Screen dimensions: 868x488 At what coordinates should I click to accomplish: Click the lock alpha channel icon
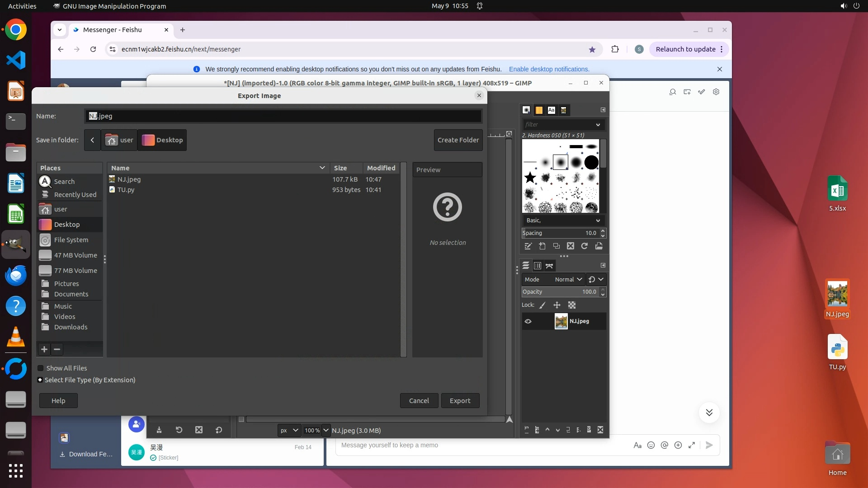[x=572, y=305]
